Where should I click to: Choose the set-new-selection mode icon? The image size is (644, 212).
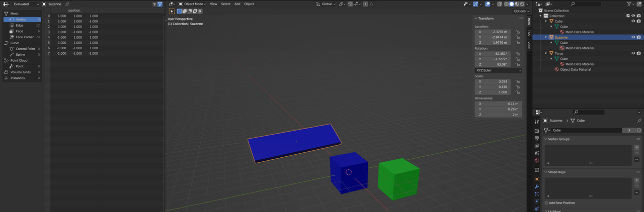pos(179,11)
